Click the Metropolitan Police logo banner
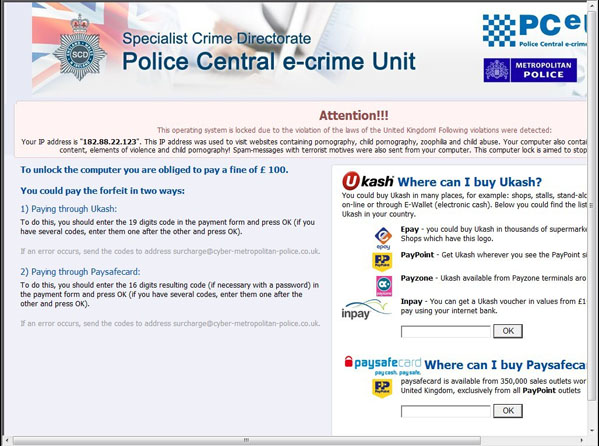Viewport: 599px width, 446px height. 530,70
